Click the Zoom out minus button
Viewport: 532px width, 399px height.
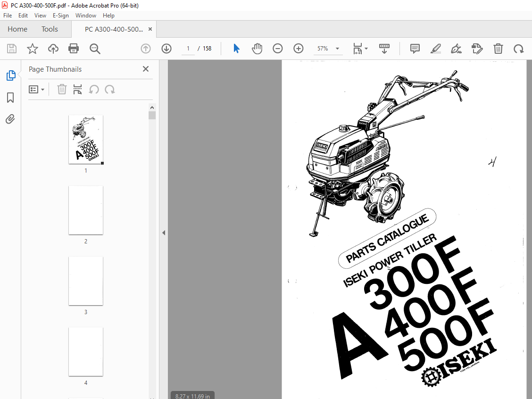(x=277, y=49)
